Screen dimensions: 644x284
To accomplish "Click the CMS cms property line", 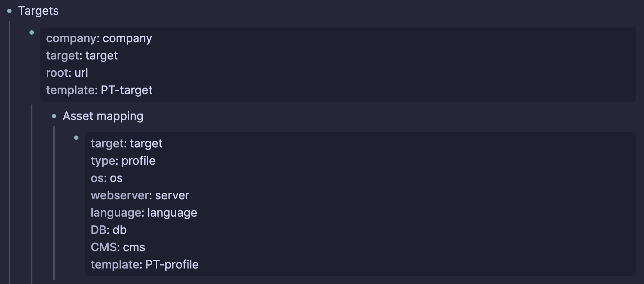I will pos(118,247).
